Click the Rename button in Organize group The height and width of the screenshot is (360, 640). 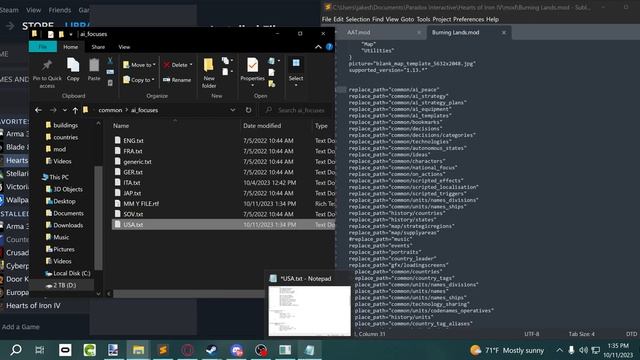click(x=177, y=80)
